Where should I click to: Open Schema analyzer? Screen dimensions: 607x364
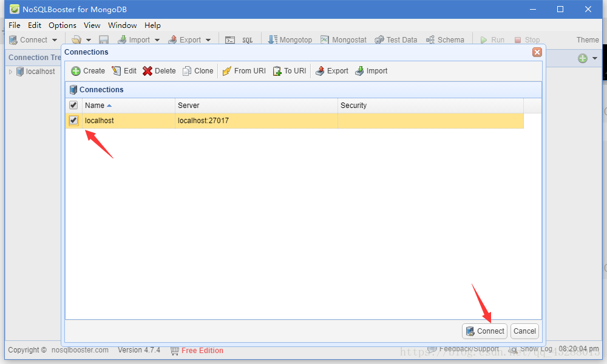click(445, 40)
